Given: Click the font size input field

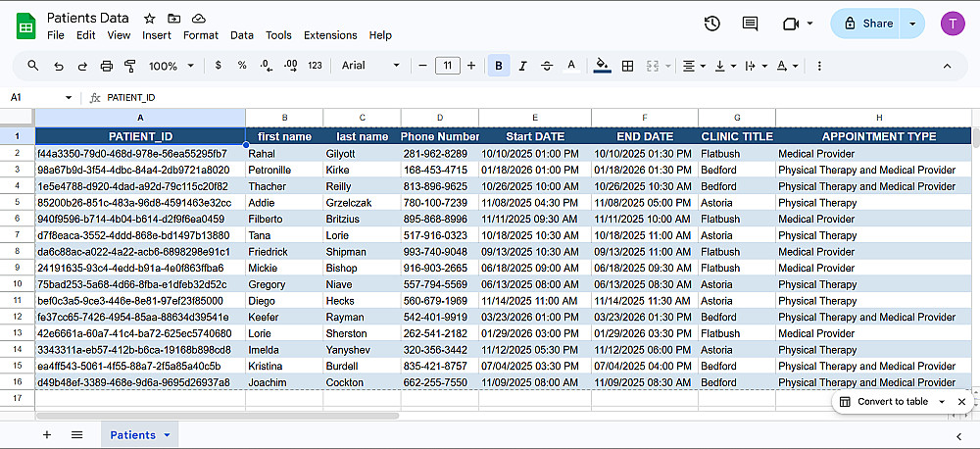Looking at the screenshot, I should tap(447, 66).
